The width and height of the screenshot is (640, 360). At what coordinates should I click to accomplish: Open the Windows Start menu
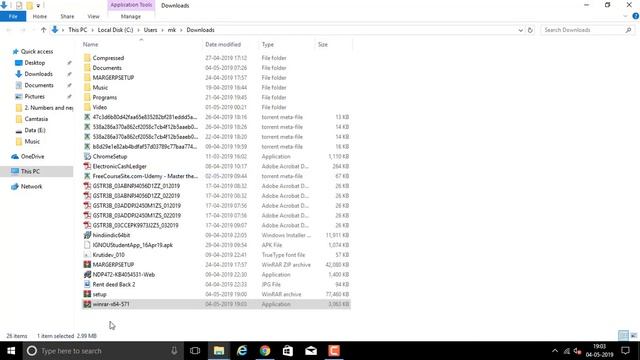click(x=11, y=351)
